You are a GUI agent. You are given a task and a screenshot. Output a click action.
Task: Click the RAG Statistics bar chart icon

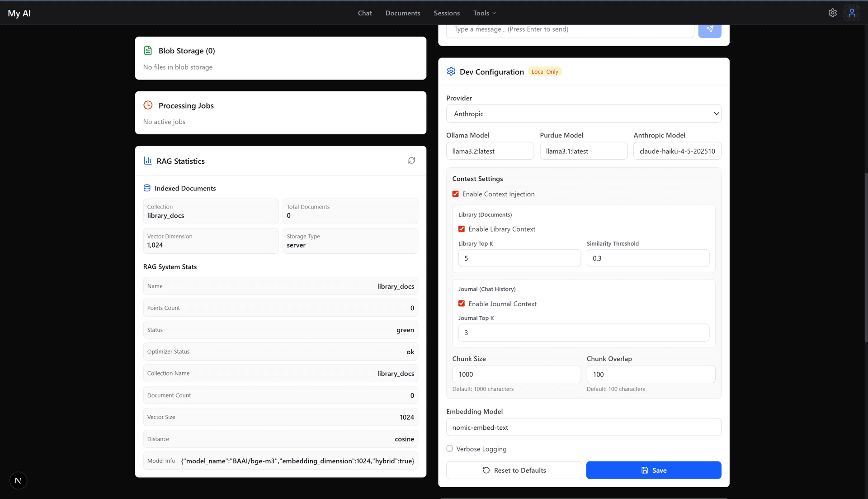click(148, 161)
